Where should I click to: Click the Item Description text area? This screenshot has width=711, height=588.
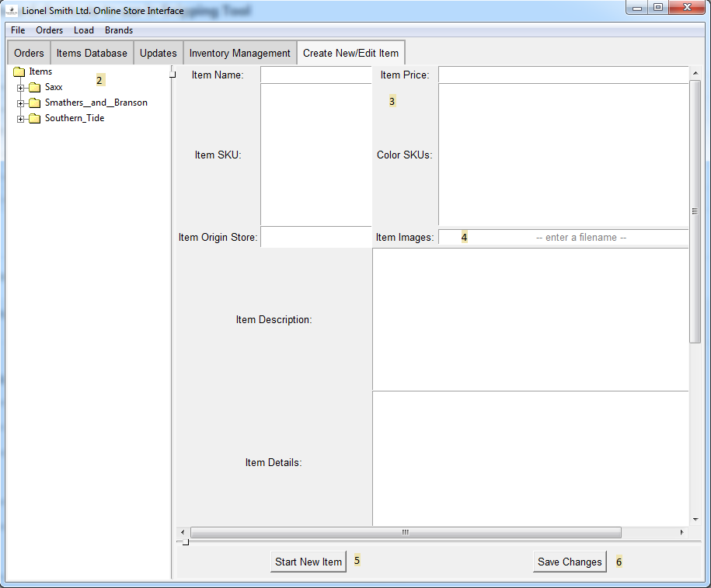click(x=531, y=319)
